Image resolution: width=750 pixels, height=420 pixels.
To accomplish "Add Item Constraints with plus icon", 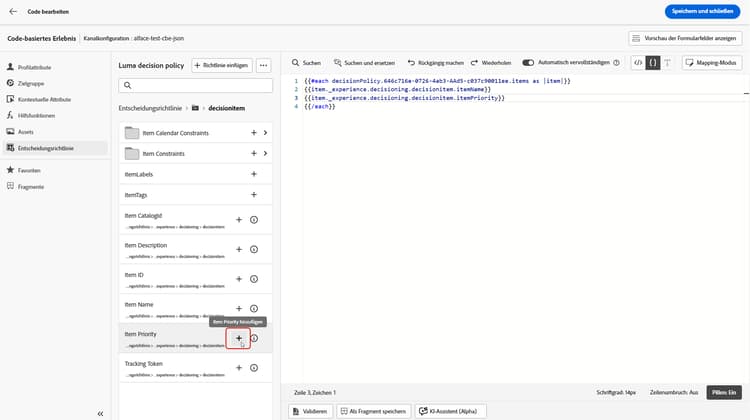I will pyautogui.click(x=254, y=154).
